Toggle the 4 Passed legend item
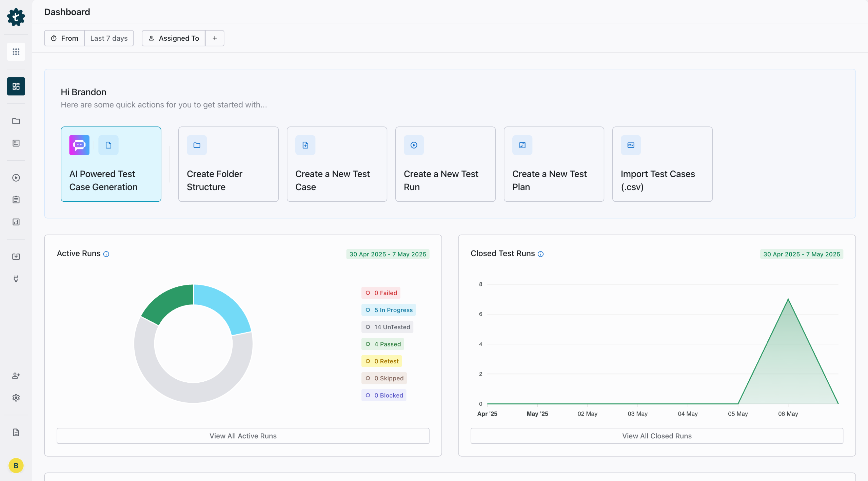The width and height of the screenshot is (868, 481). pyautogui.click(x=383, y=344)
